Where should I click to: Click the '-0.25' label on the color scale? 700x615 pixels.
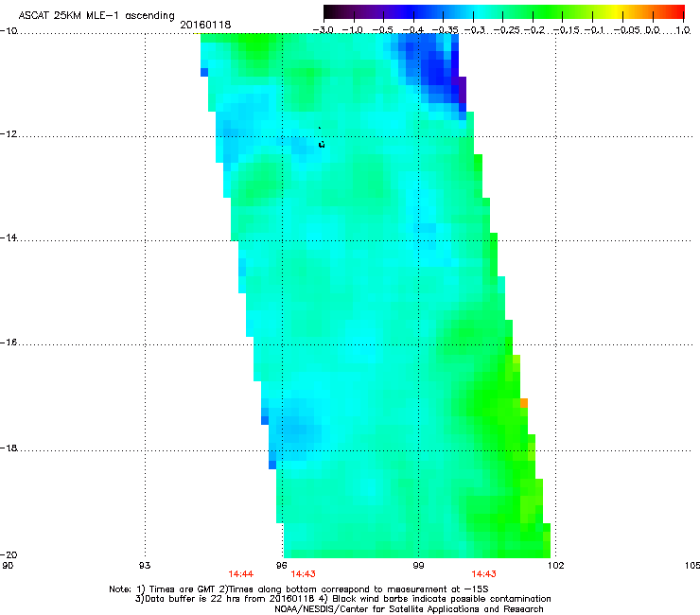(x=507, y=30)
